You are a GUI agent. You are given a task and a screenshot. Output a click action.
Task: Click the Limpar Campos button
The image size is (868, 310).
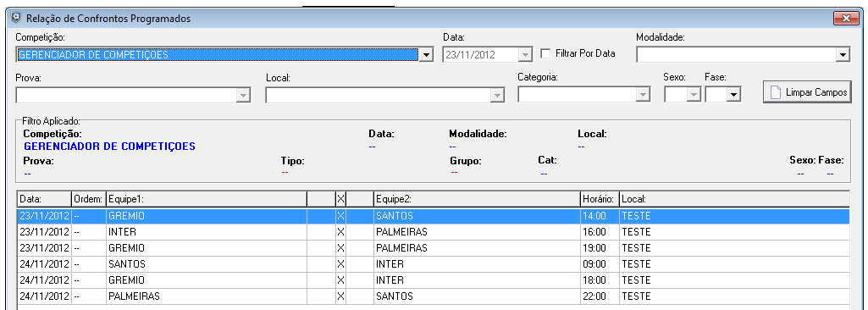[807, 92]
